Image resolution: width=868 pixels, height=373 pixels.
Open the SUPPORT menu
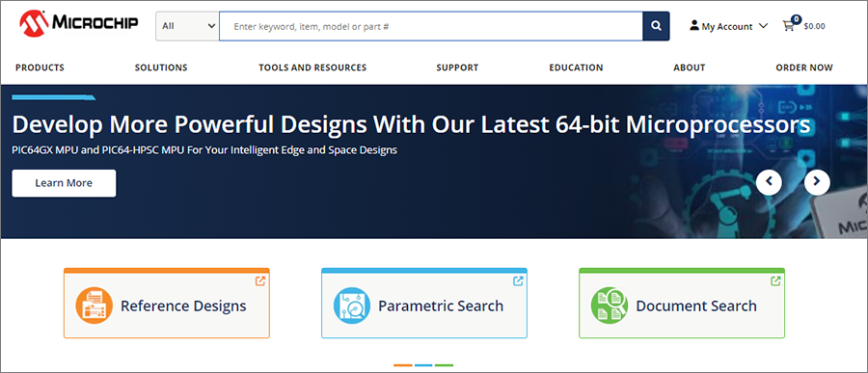coord(457,67)
